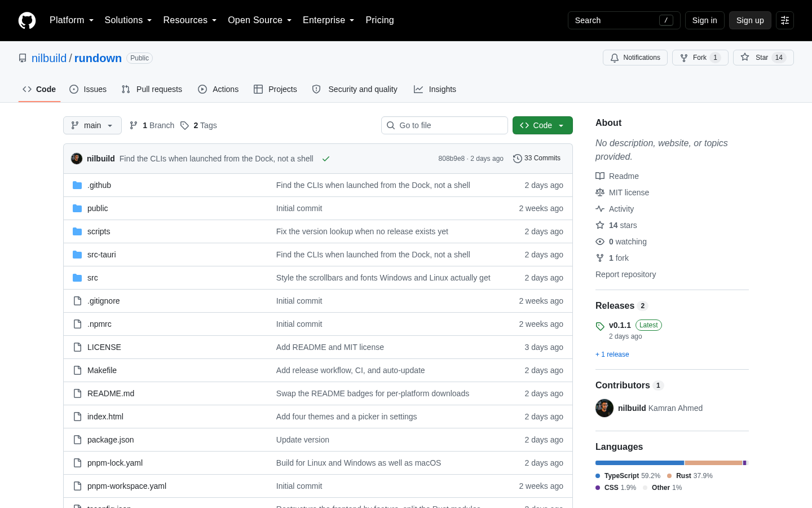This screenshot has width=812, height=508.
Task: Expand the Resources menu
Action: click(x=190, y=20)
